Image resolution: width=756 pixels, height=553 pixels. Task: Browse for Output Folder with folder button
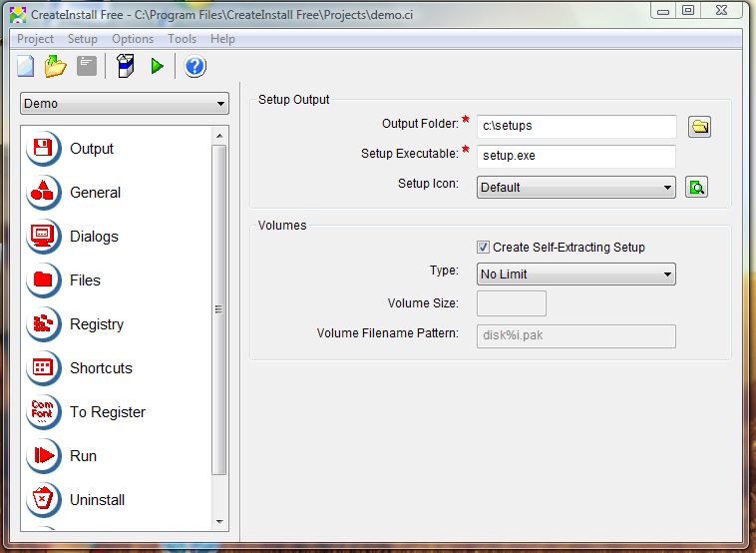click(699, 127)
